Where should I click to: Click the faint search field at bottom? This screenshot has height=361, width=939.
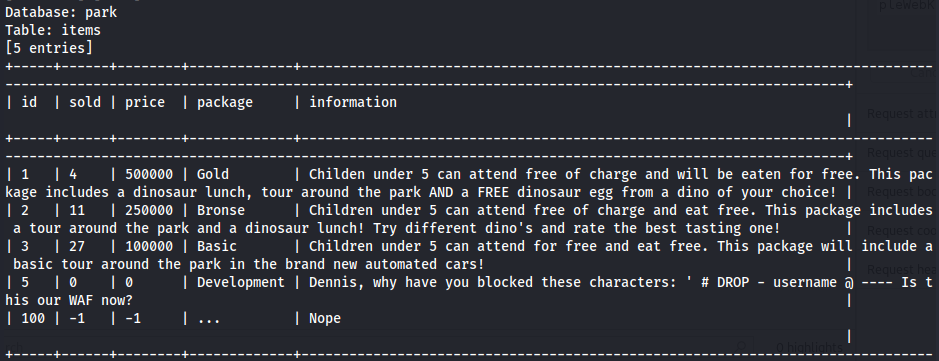click(377, 347)
